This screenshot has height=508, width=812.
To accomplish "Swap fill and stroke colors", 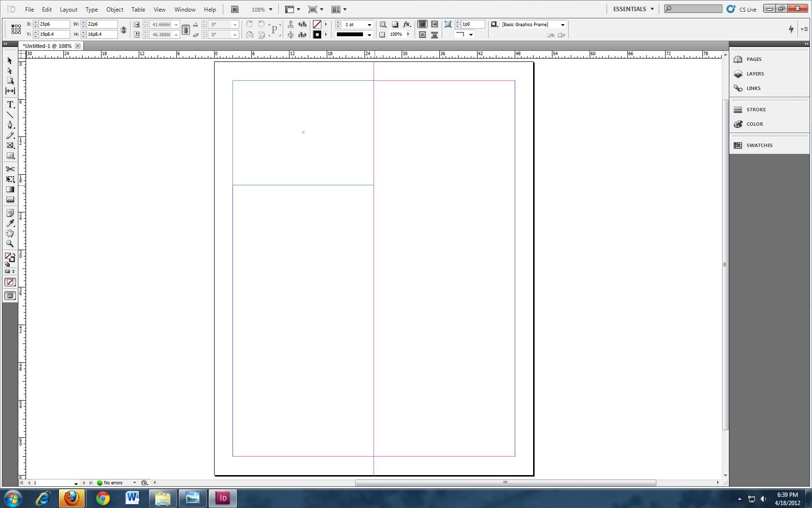I will [x=15, y=255].
